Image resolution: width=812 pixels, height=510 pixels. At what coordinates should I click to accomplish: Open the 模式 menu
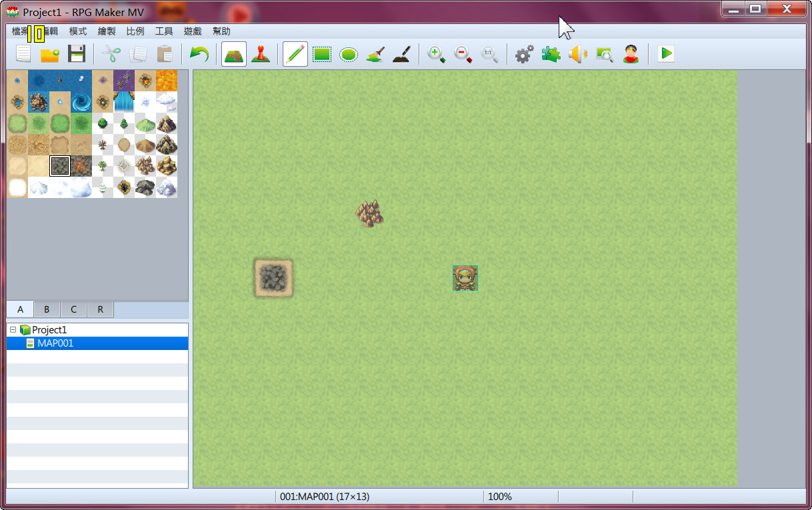coord(78,31)
